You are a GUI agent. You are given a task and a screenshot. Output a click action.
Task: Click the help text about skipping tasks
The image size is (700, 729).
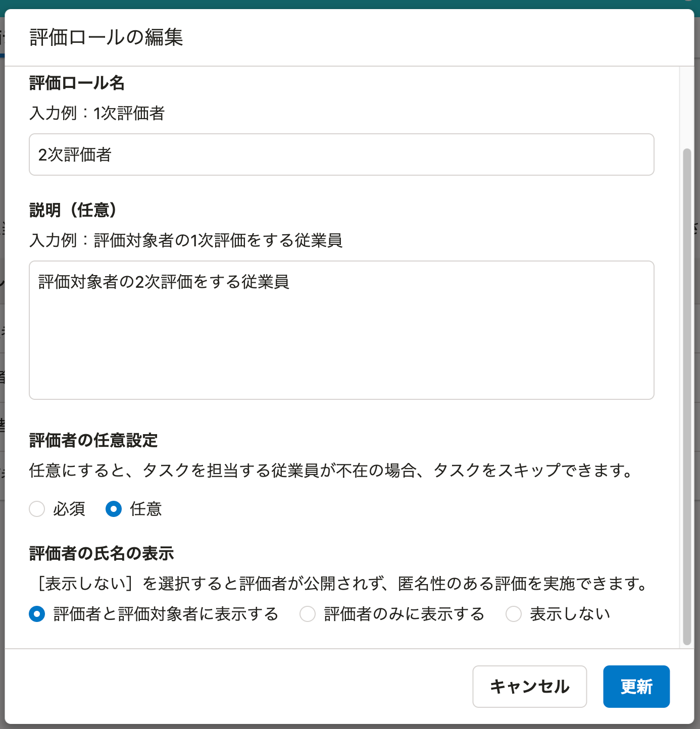click(x=332, y=471)
